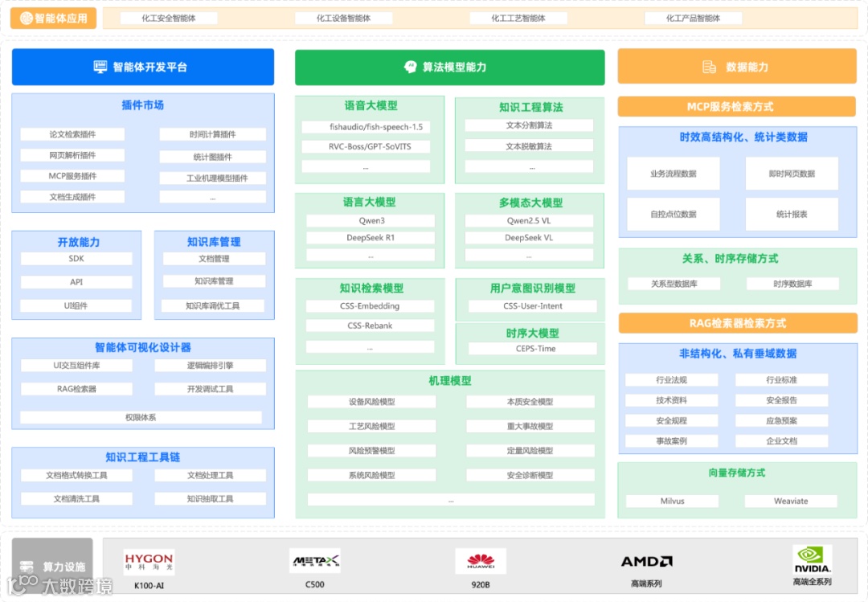868x602 pixels.
Task: Select 设备风险模型
Action: (372, 402)
